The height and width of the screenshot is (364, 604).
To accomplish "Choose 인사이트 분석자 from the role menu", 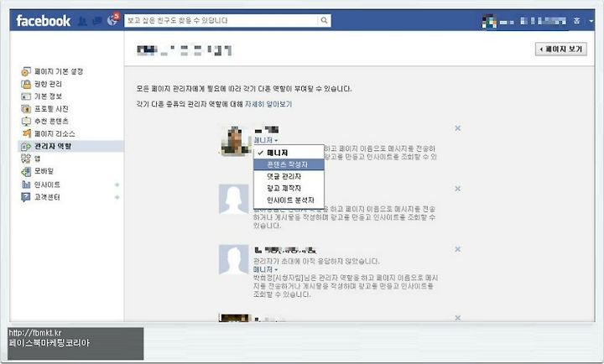I will [x=289, y=200].
